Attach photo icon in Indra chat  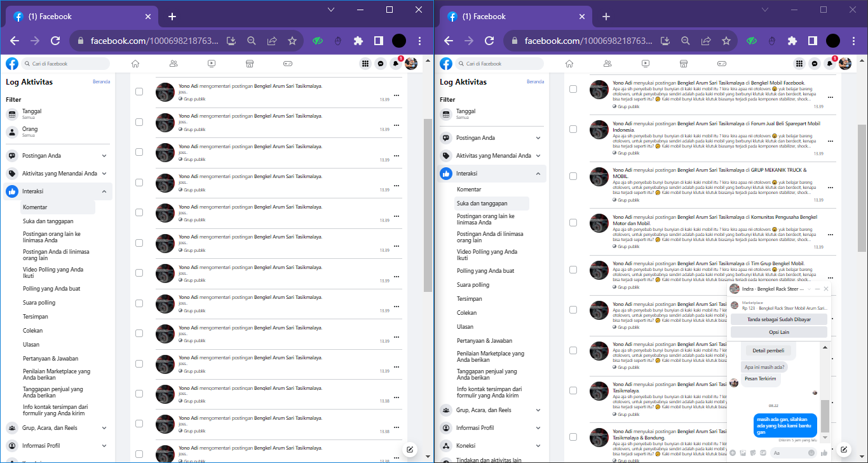click(742, 453)
